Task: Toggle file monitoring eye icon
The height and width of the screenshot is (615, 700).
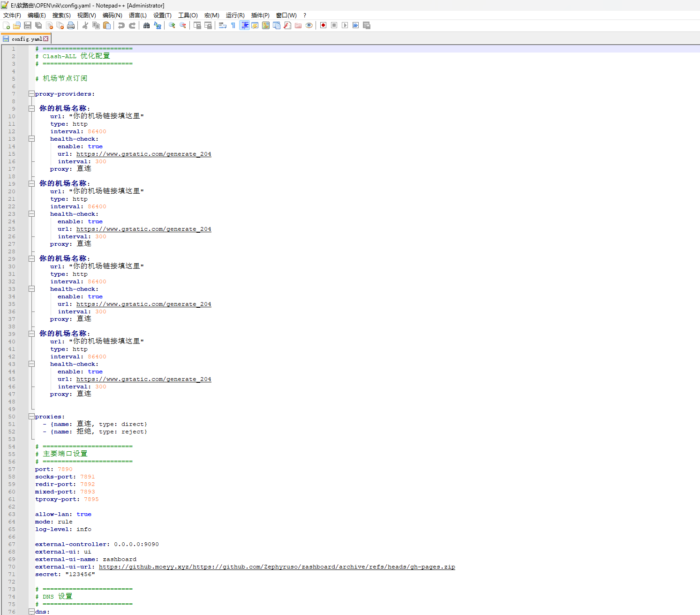Action: [x=309, y=25]
